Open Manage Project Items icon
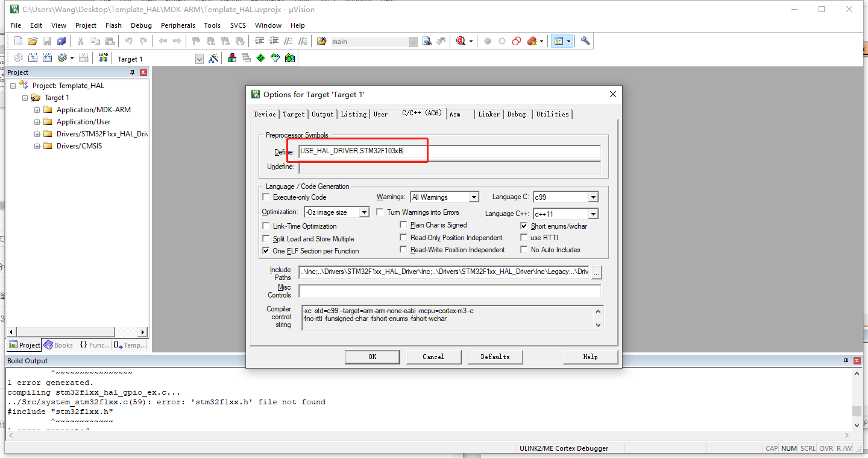The height and width of the screenshot is (458, 868). (231, 58)
